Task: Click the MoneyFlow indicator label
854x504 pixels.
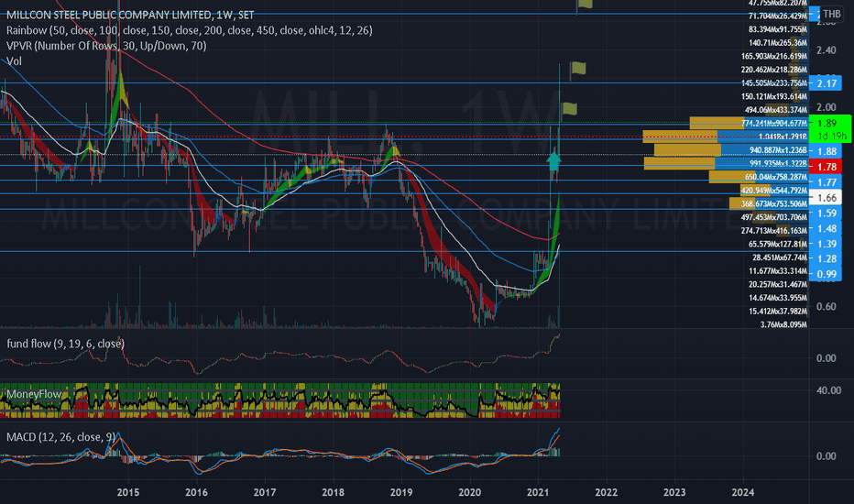Action: (x=34, y=394)
